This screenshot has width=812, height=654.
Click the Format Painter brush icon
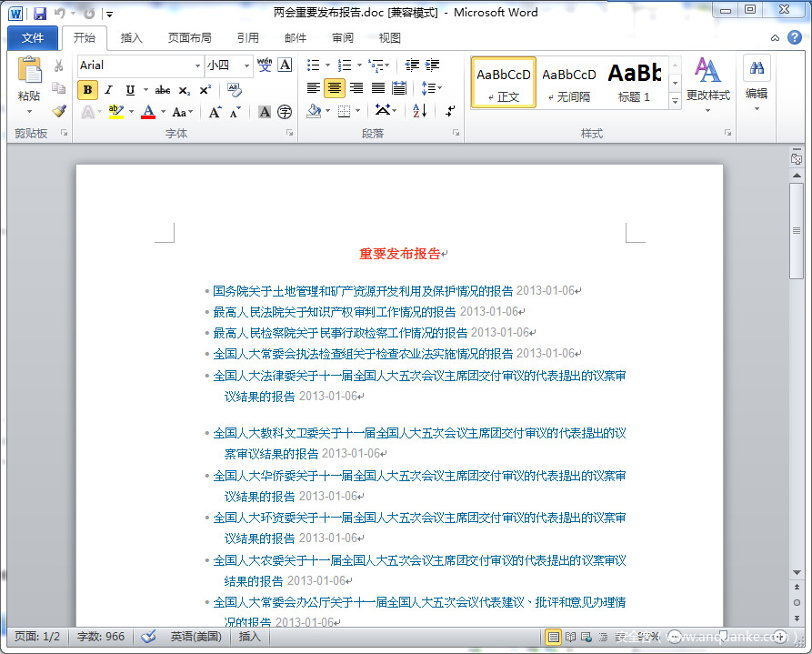click(59, 111)
